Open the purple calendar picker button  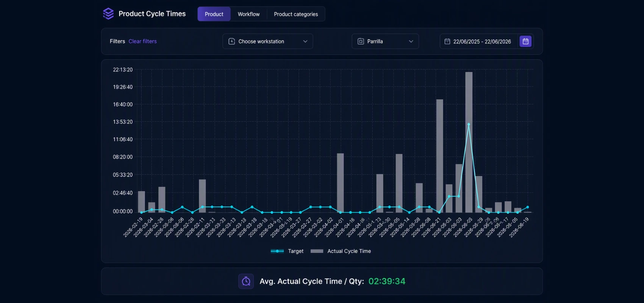click(525, 41)
